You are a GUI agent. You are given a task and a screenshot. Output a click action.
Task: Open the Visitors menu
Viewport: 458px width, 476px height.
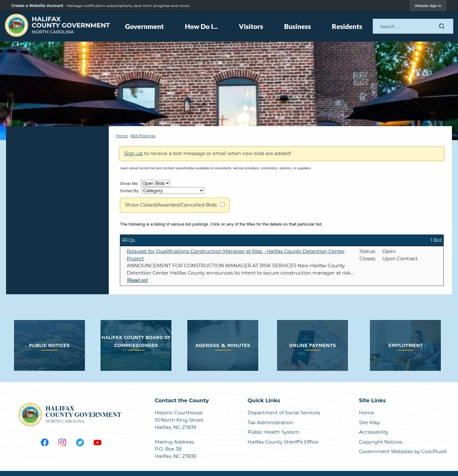click(x=251, y=27)
